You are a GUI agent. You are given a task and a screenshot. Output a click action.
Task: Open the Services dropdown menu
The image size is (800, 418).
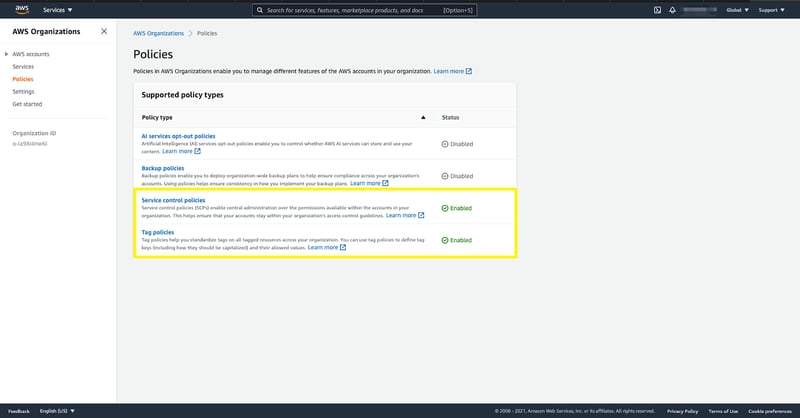(58, 10)
